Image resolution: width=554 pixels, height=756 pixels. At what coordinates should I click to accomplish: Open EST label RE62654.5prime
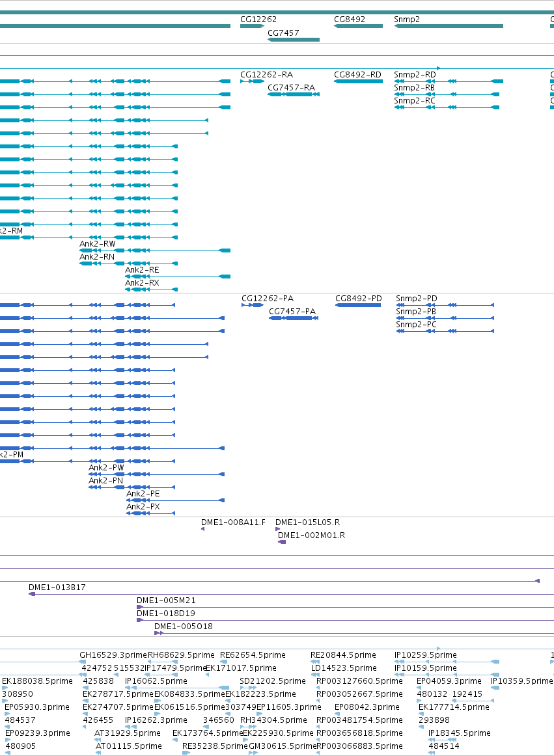pos(253,655)
